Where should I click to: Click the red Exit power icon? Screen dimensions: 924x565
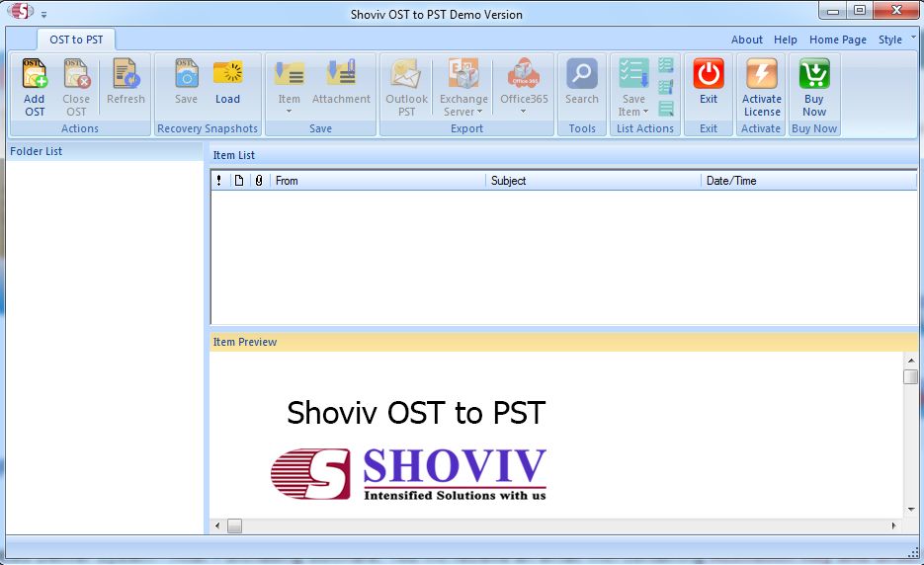[709, 73]
